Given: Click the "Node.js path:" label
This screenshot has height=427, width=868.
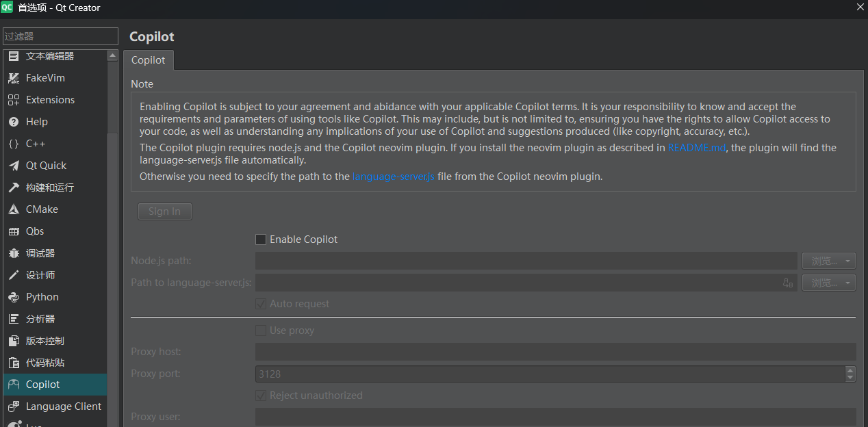Looking at the screenshot, I should coord(162,261).
